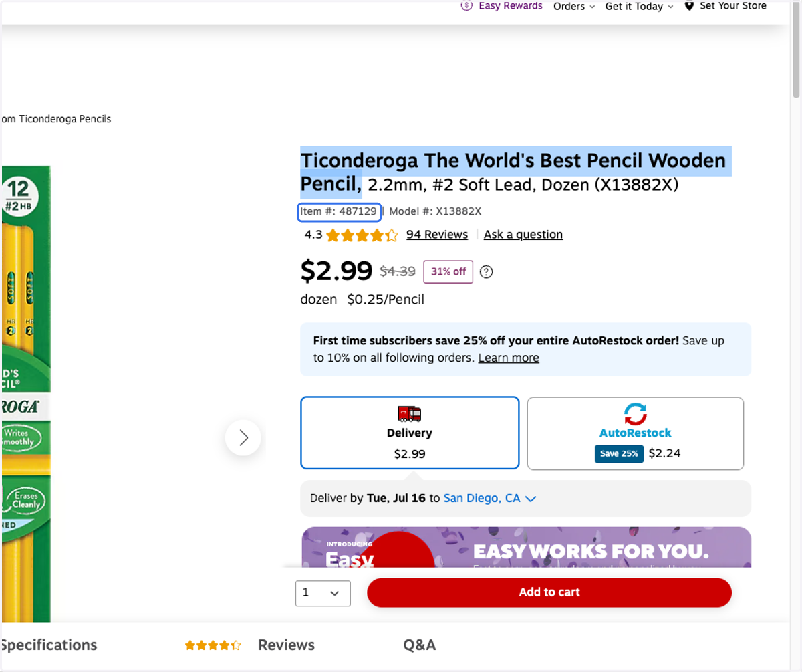The height and width of the screenshot is (672, 802).
Task: Select the Delivery purchase option
Action: pos(410,433)
